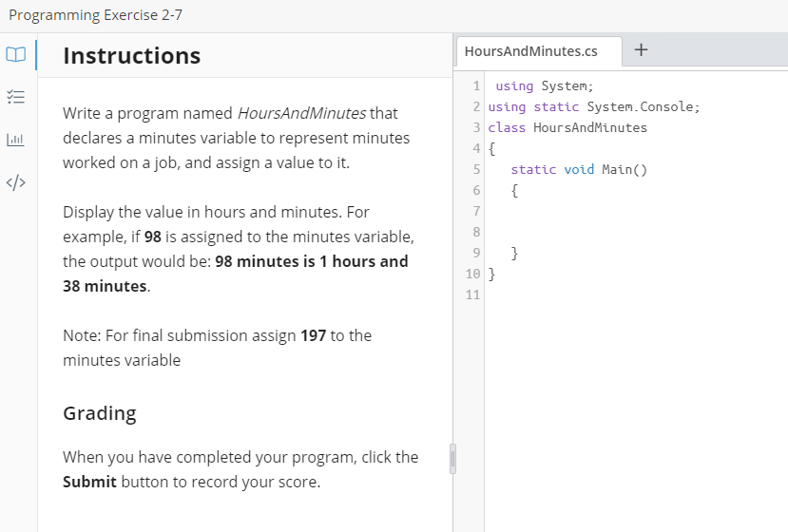The image size is (788, 532).
Task: Place cursor on empty code line 7
Action: tap(636, 212)
